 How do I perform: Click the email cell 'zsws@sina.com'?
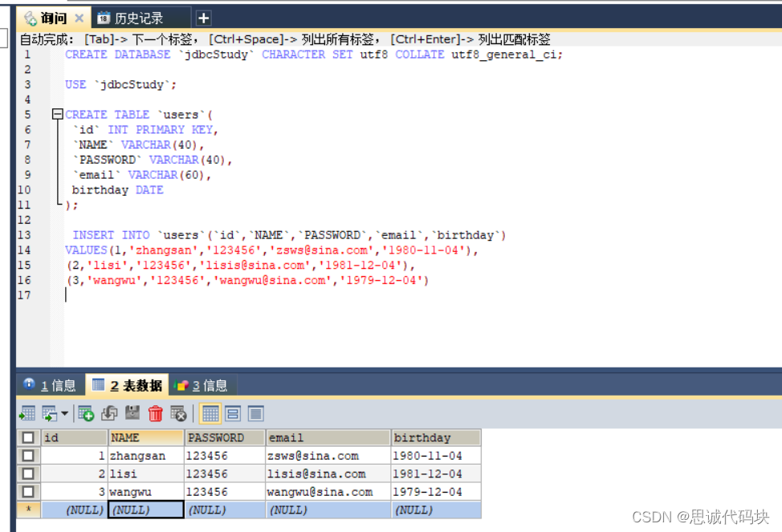[x=328, y=456]
